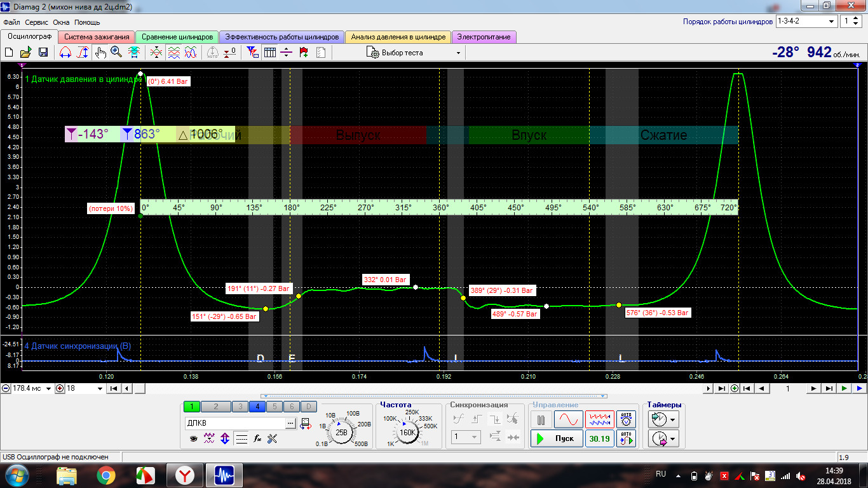Screen dimensions: 868x488
Task: Toggle the overlapping multicolor waveform mode
Action: pos(190,53)
